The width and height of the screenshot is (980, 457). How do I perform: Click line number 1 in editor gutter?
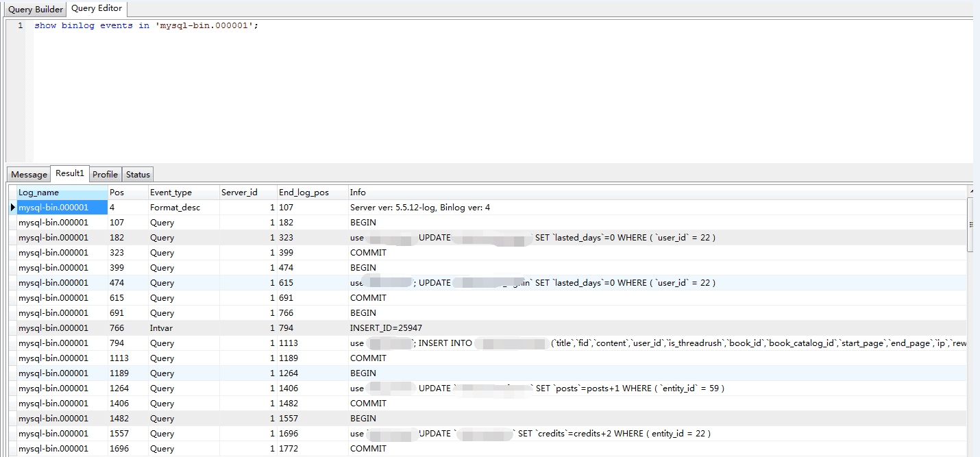pos(21,25)
